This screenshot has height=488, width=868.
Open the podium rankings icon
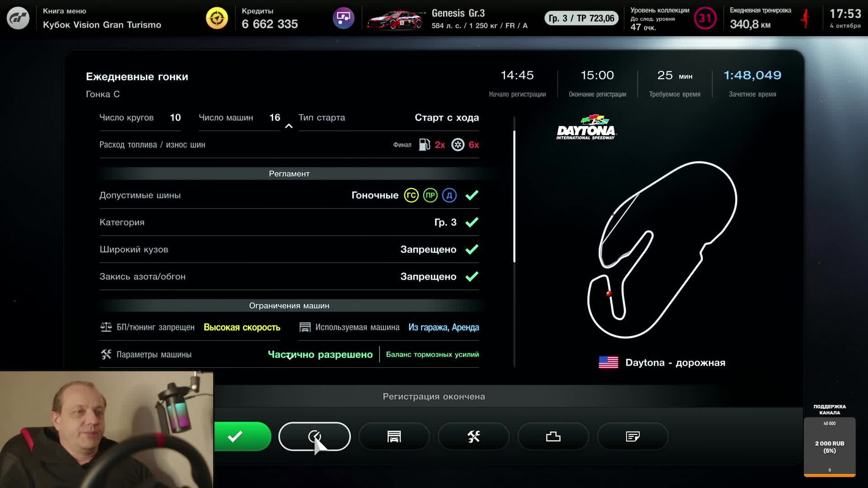point(553,436)
